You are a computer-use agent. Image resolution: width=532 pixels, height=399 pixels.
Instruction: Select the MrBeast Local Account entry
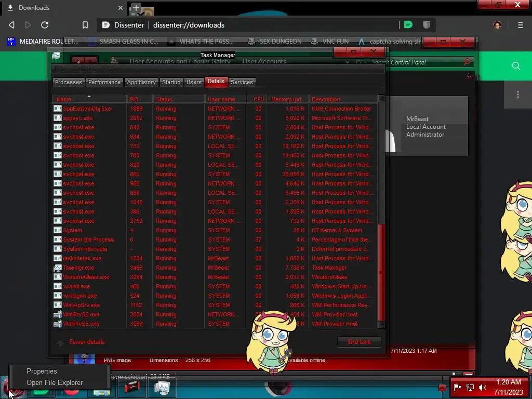pyautogui.click(x=427, y=127)
